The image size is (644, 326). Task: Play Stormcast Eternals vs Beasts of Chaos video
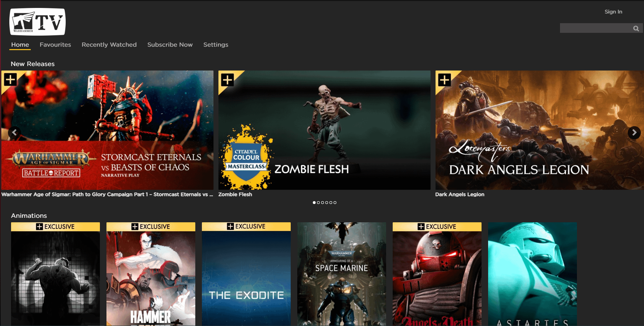point(107,130)
